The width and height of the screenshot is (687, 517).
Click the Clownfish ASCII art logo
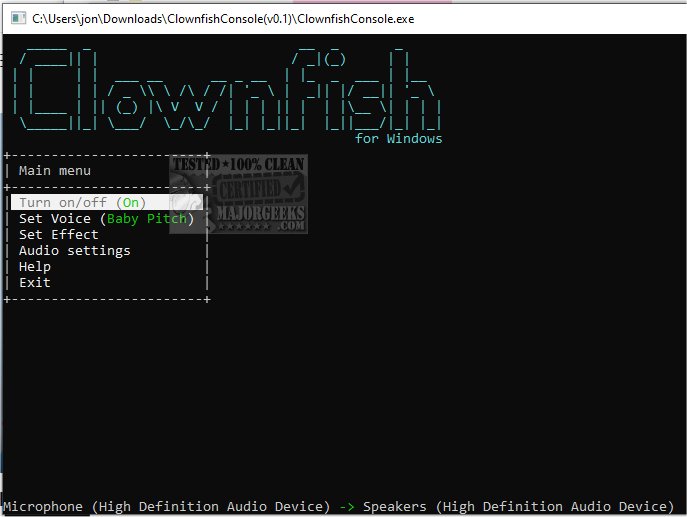pos(227,89)
